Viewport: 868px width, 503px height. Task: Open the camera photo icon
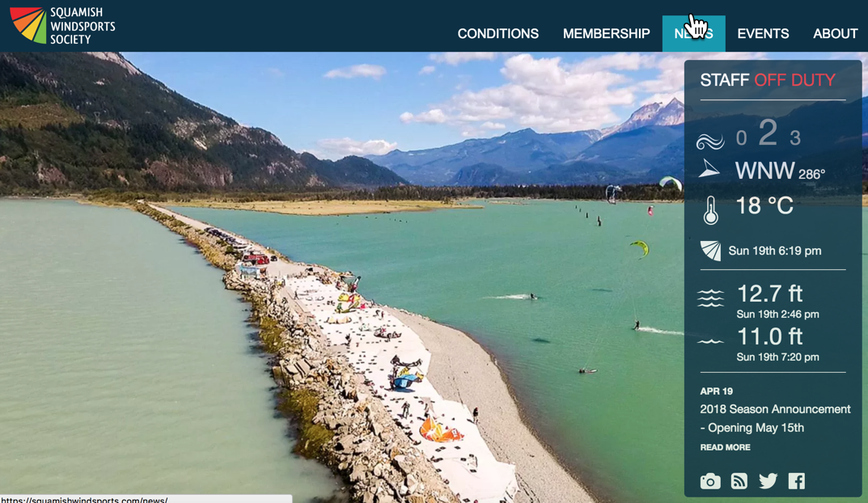[710, 481]
